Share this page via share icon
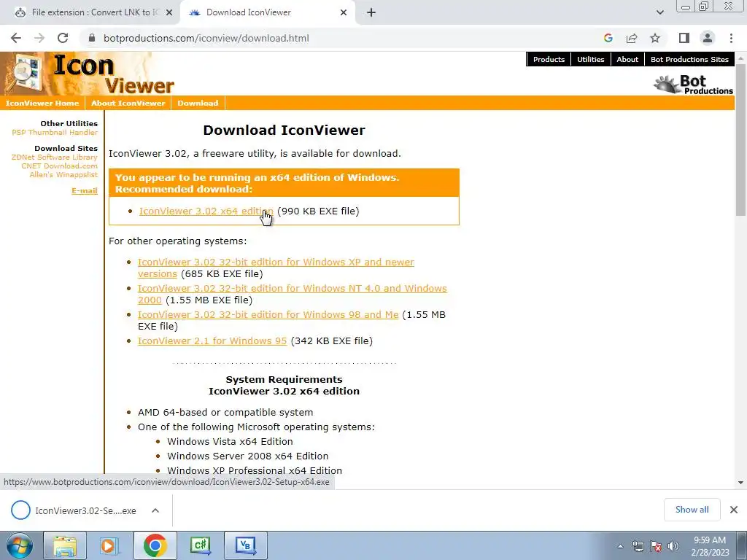Viewport: 747px width, 560px height. (x=632, y=38)
